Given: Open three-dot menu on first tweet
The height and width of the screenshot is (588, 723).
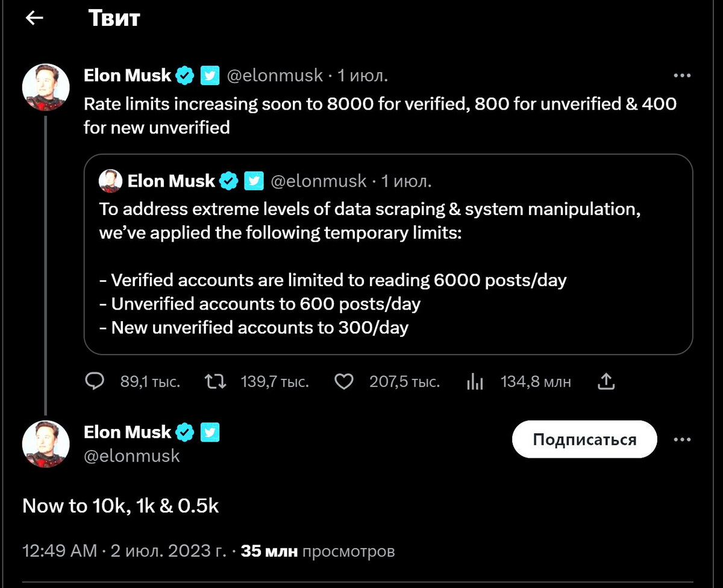Looking at the screenshot, I should point(681,76).
